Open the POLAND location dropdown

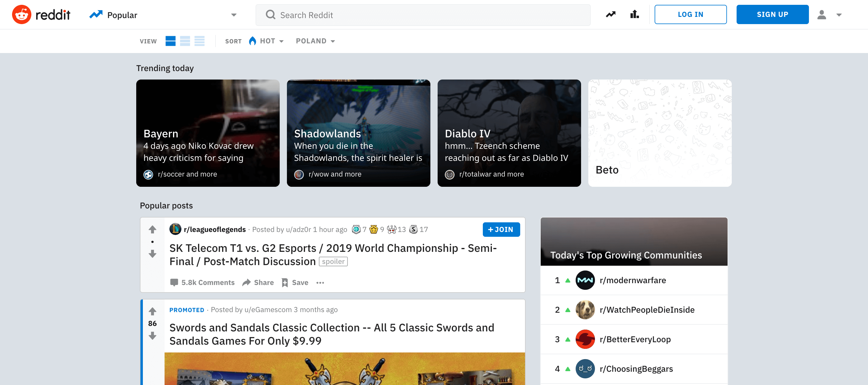pos(315,41)
